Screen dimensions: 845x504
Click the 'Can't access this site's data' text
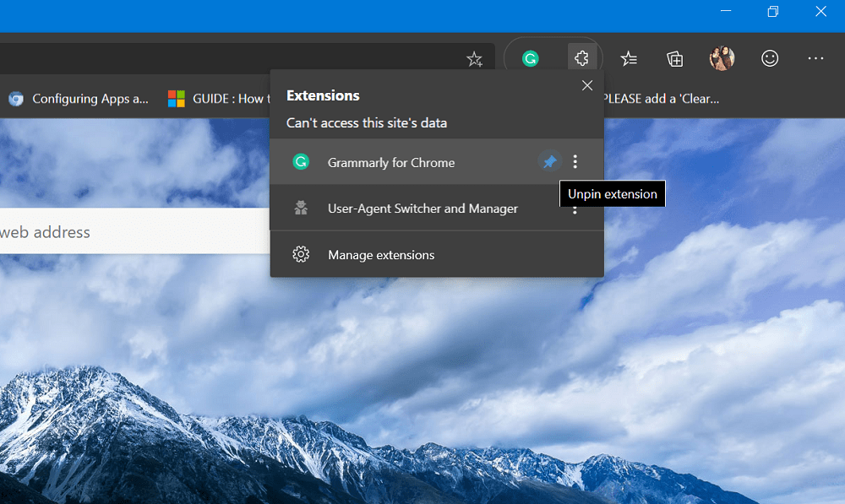(x=367, y=122)
